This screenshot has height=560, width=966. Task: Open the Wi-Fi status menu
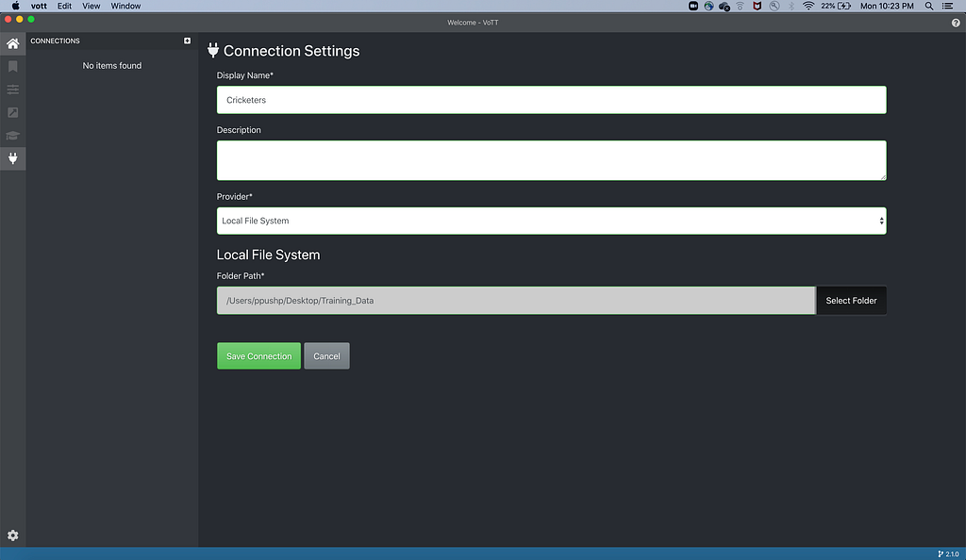(x=808, y=7)
